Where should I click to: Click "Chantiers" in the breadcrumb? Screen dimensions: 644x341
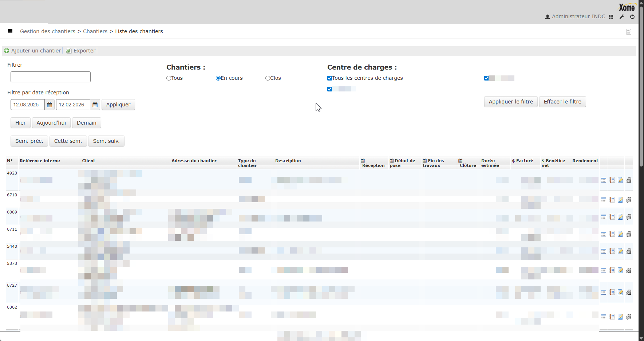(x=95, y=31)
